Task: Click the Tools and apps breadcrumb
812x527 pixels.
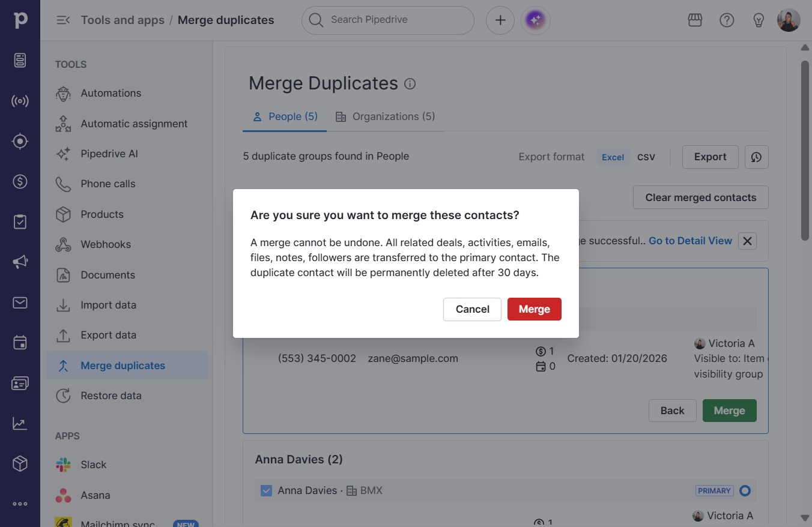Action: [x=123, y=20]
